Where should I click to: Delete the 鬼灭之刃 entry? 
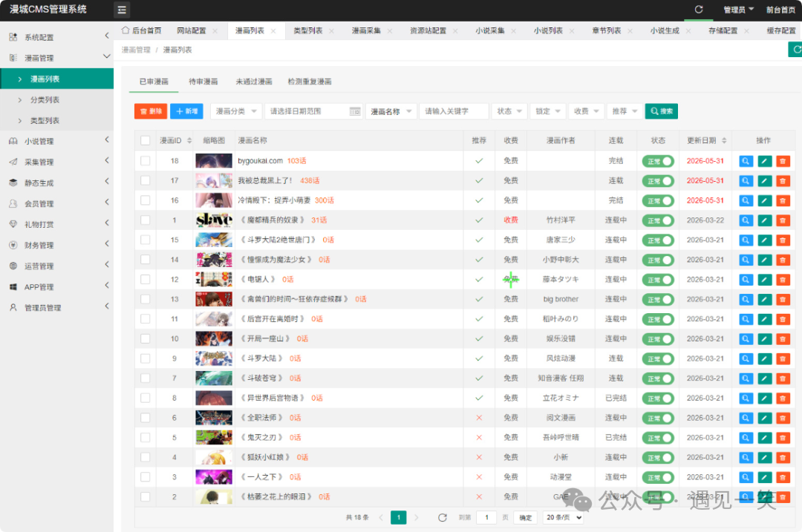pos(783,438)
